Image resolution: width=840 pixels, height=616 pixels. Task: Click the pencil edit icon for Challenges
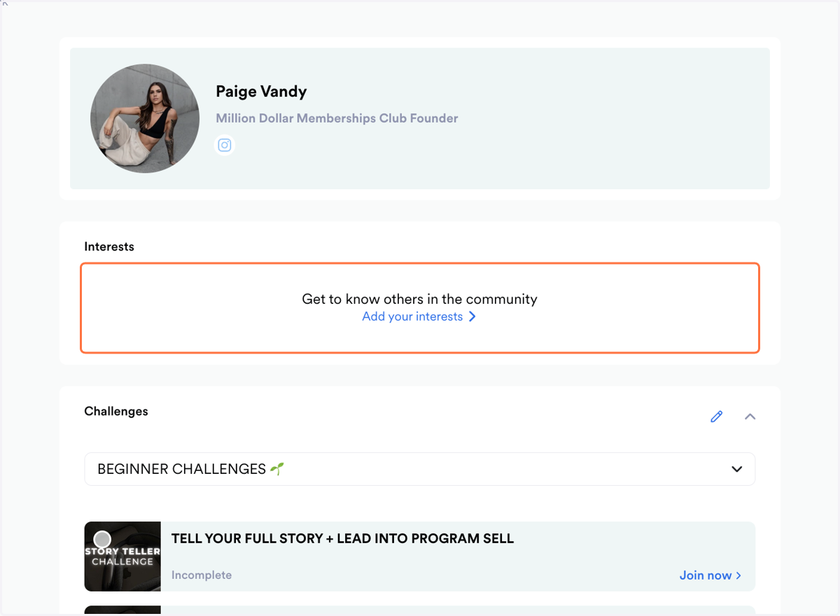coord(716,416)
